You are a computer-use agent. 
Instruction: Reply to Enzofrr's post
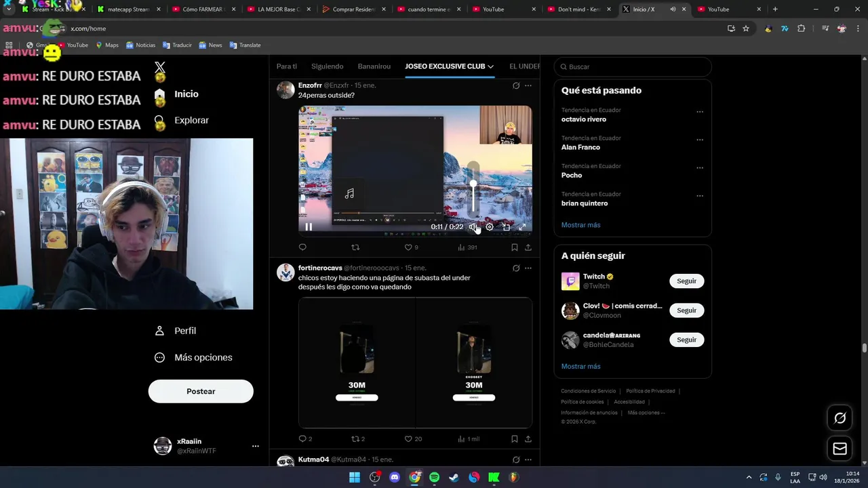pyautogui.click(x=302, y=247)
